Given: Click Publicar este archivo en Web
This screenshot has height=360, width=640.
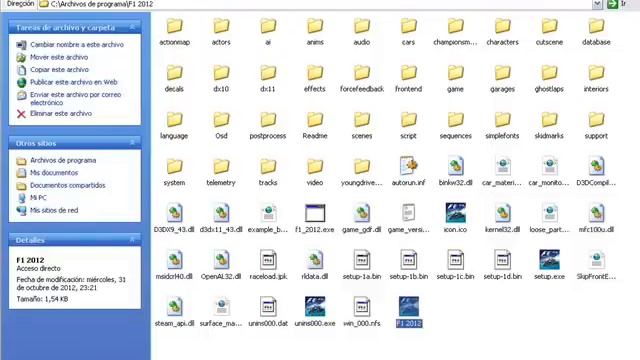Looking at the screenshot, I should [73, 82].
